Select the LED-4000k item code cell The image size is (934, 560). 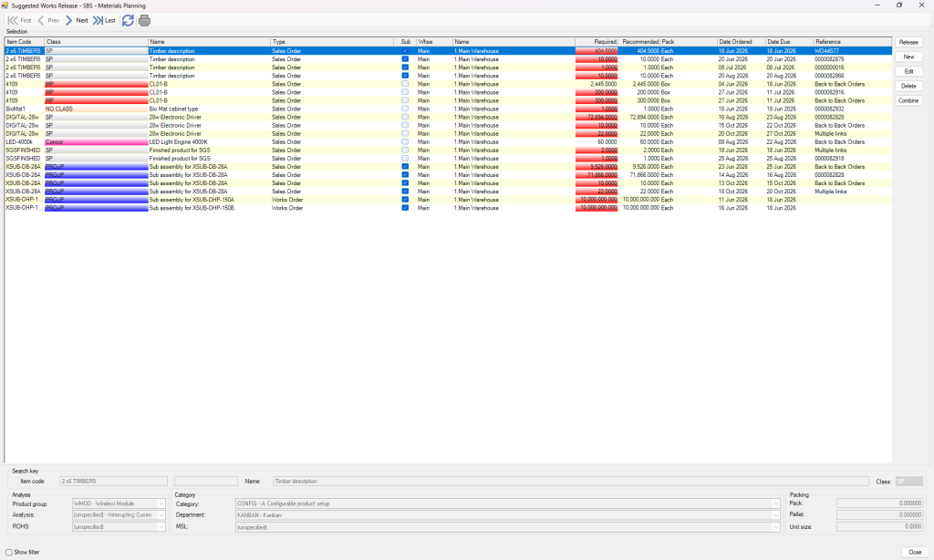[25, 141]
